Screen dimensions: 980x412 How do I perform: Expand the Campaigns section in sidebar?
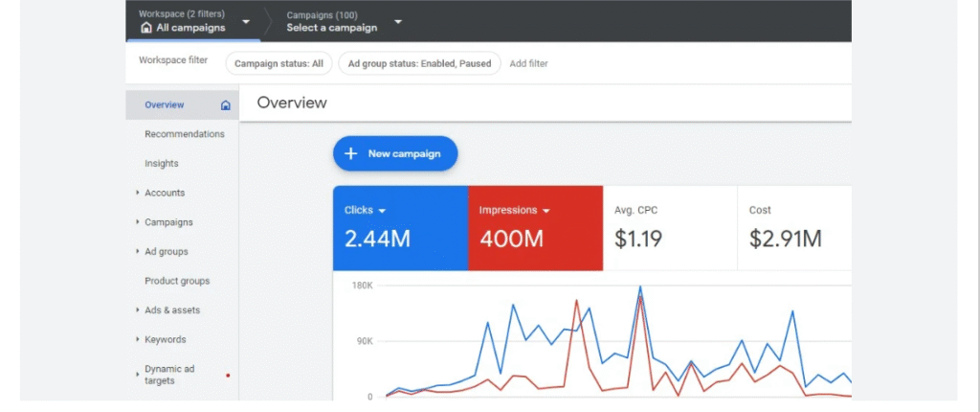(138, 222)
